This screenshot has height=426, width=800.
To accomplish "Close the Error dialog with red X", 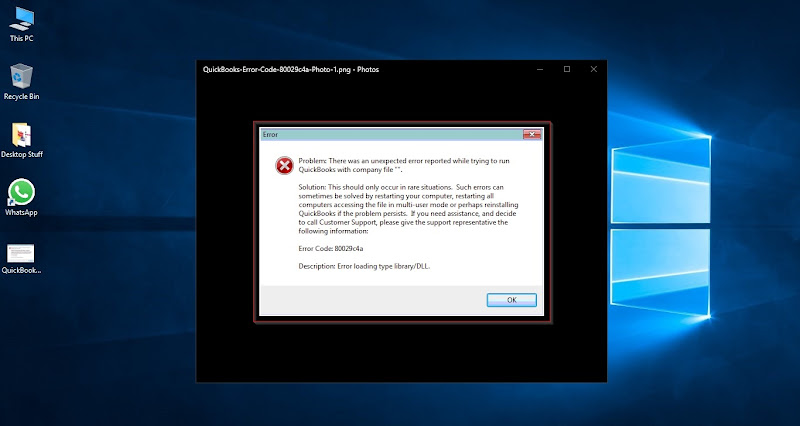I will pyautogui.click(x=532, y=134).
